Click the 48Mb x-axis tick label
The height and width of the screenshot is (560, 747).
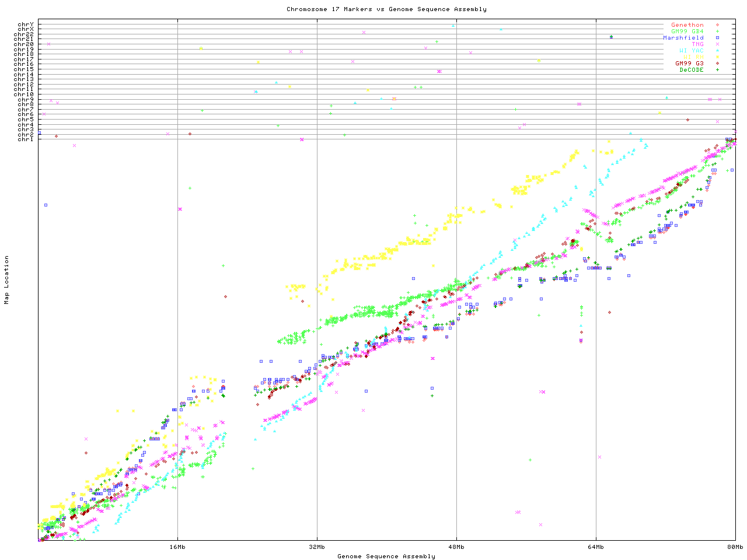456,547
